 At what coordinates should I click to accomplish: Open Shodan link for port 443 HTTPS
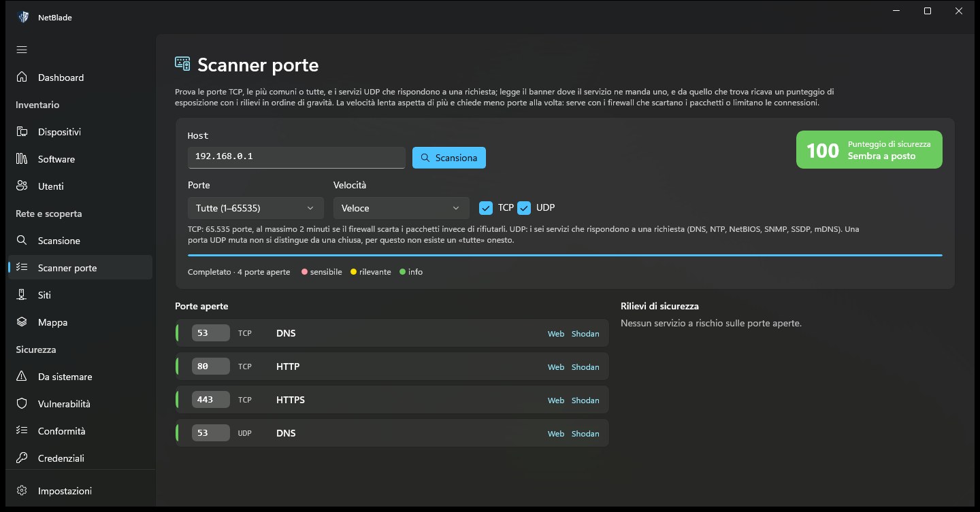click(x=585, y=400)
